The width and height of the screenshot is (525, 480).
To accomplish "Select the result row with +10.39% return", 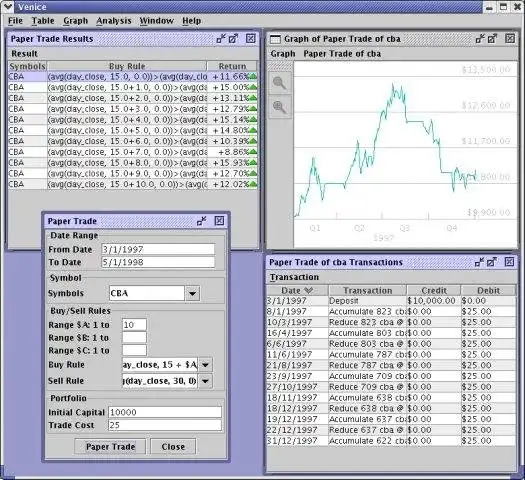I will click(133, 141).
